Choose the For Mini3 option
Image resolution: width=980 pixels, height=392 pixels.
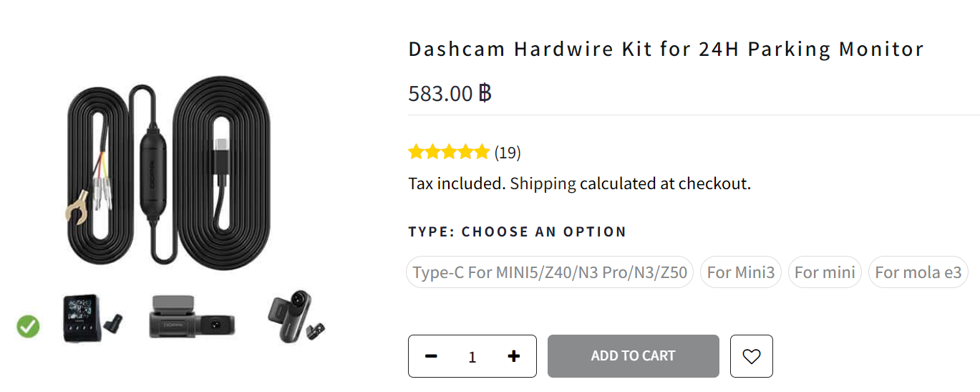point(740,272)
